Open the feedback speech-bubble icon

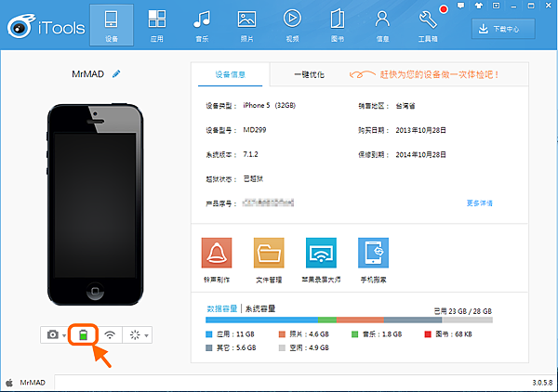click(461, 6)
